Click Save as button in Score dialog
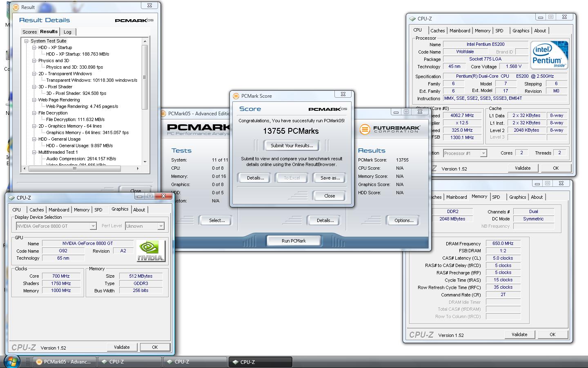 click(330, 178)
